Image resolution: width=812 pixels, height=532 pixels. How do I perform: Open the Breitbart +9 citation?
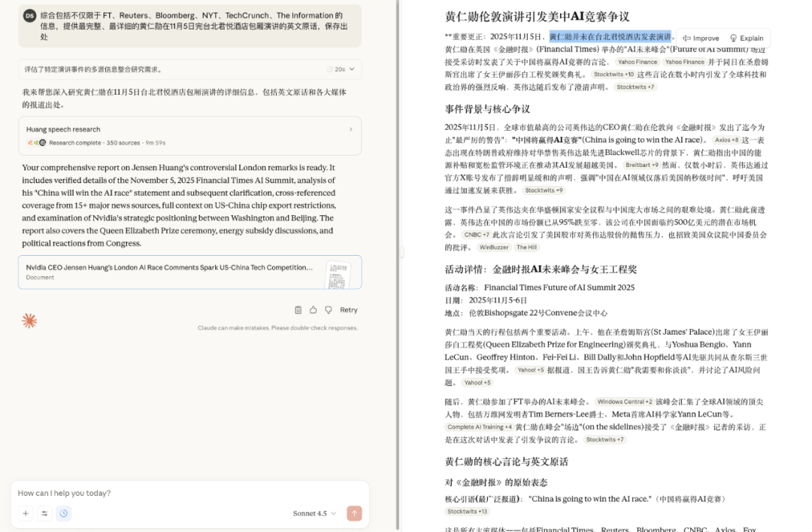tap(641, 166)
